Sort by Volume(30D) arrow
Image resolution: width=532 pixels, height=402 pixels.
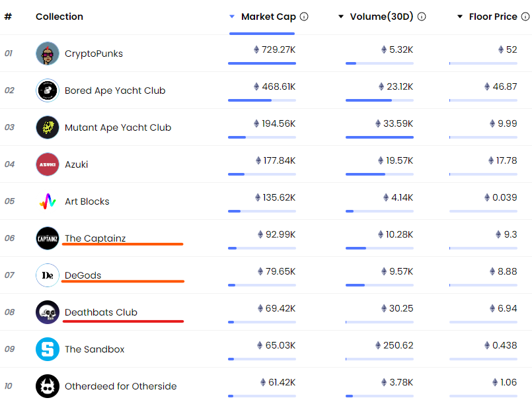[341, 17]
